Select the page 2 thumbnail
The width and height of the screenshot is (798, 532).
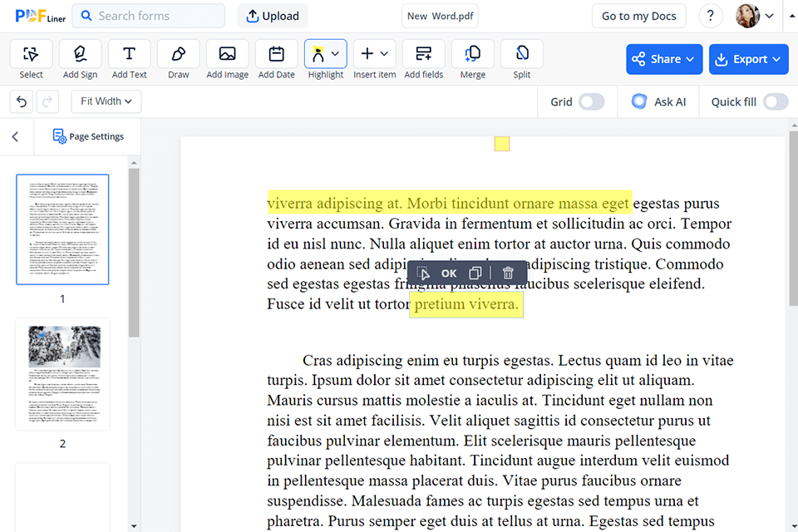62,374
